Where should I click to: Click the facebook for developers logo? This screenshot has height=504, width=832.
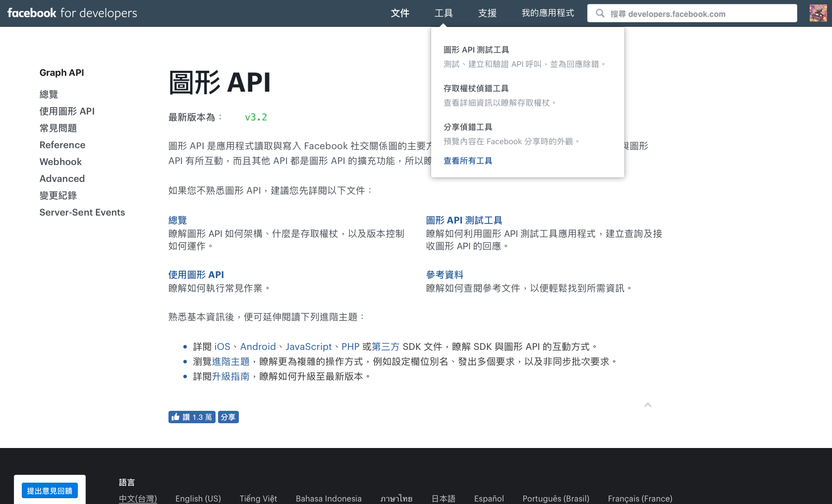click(x=72, y=13)
